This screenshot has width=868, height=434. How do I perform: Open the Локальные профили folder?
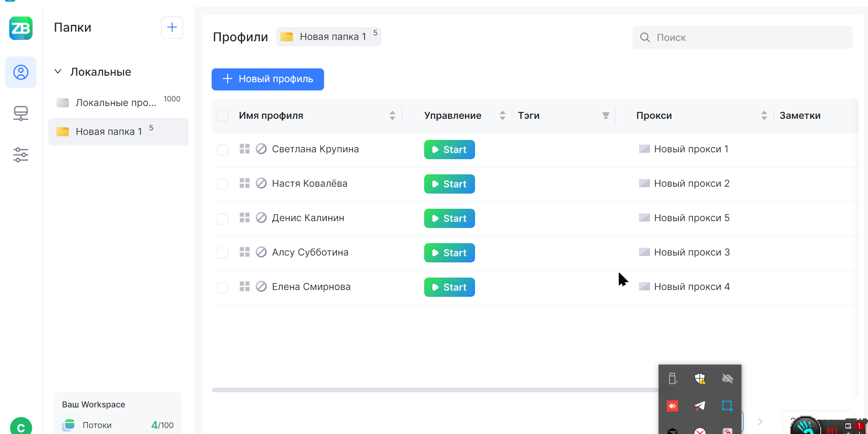116,103
